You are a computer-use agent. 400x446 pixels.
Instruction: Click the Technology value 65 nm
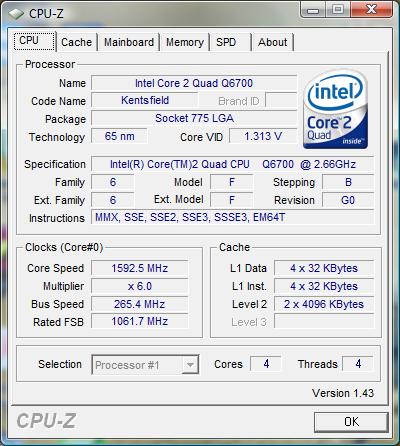click(x=119, y=136)
